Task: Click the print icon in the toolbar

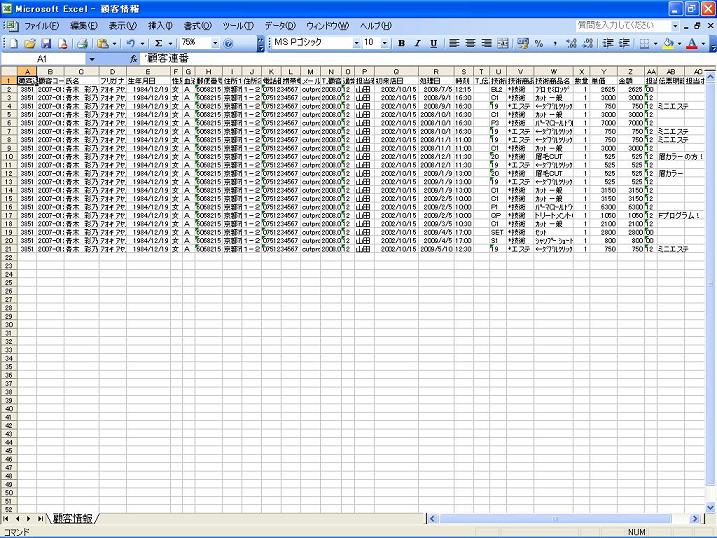Action: (82, 43)
